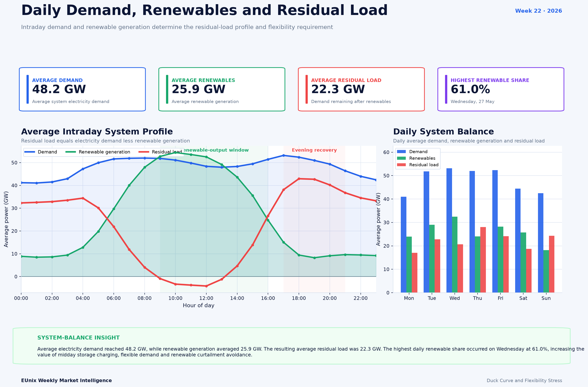Click the "Daily System Balance" heading

(x=444, y=131)
